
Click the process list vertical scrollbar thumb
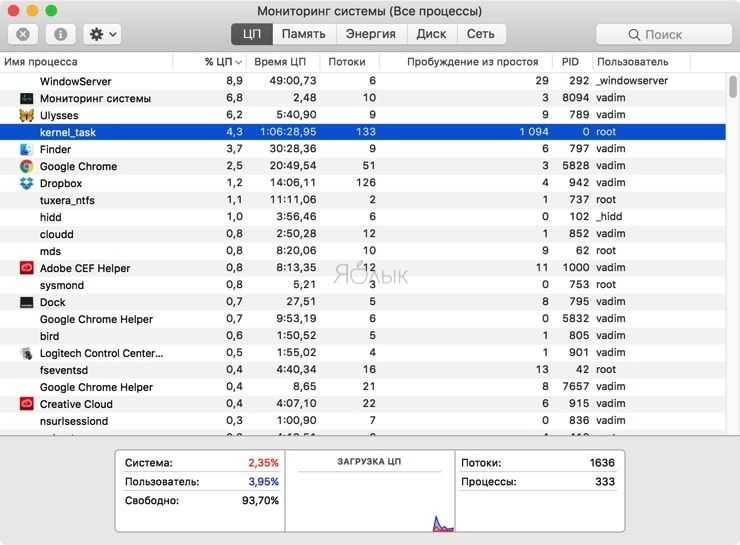pyautogui.click(x=733, y=87)
